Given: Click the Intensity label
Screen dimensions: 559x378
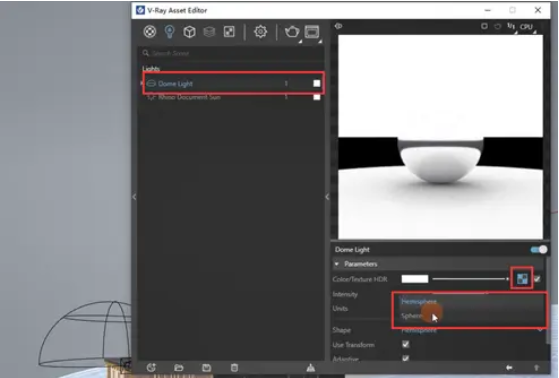Looking at the screenshot, I should click(x=345, y=294).
